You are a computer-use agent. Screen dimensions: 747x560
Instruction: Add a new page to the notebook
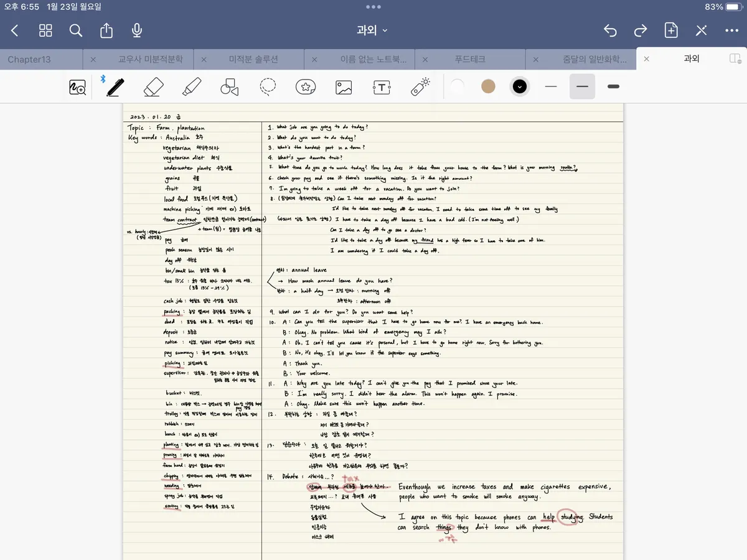[671, 30]
